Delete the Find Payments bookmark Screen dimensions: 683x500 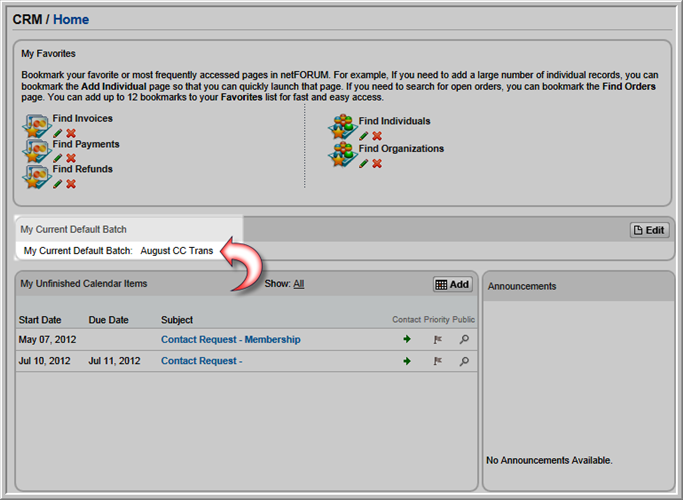(71, 158)
